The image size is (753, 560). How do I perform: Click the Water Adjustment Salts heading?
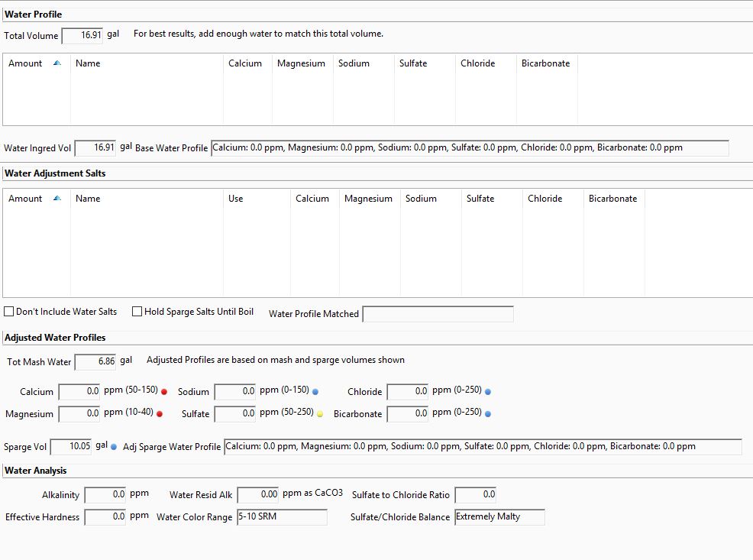click(x=55, y=173)
